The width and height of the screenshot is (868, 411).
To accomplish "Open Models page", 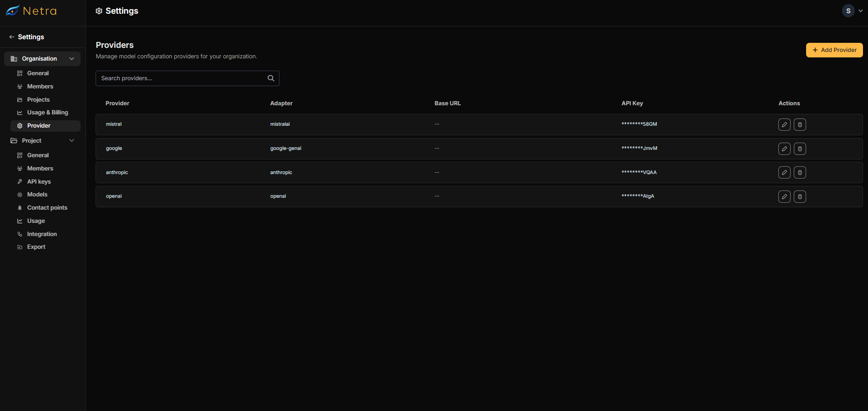I will (x=37, y=195).
